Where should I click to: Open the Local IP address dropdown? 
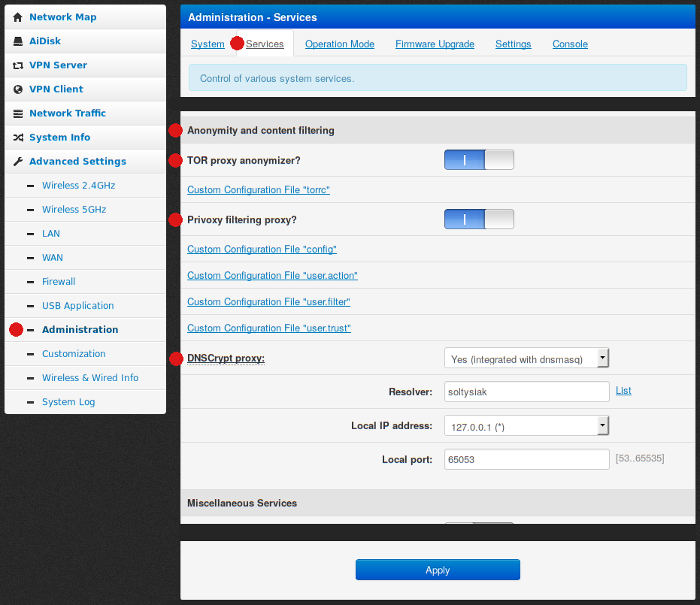(527, 426)
